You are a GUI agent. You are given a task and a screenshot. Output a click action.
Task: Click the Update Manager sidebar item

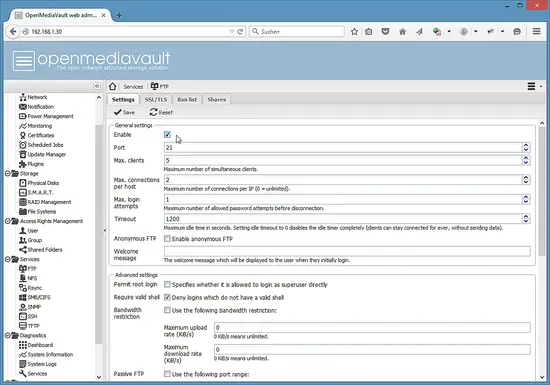pos(46,154)
